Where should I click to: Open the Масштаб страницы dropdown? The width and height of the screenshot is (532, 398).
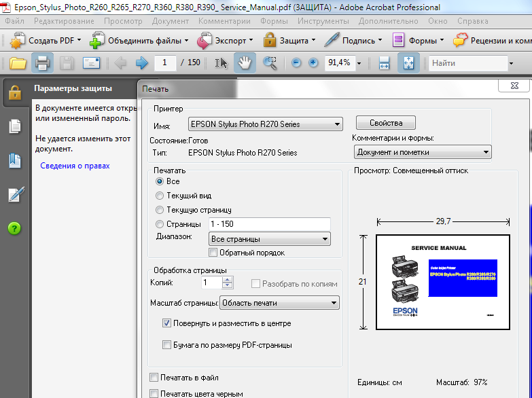tap(279, 303)
